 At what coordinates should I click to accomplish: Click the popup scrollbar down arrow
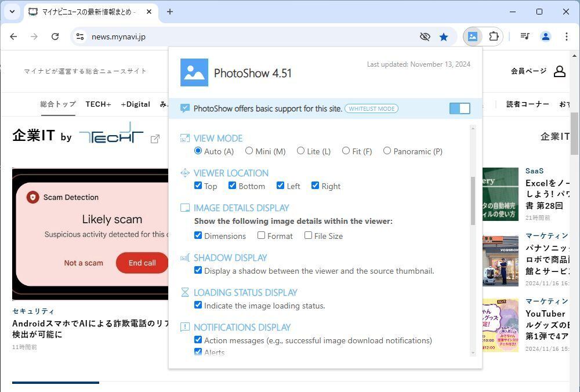(x=473, y=353)
